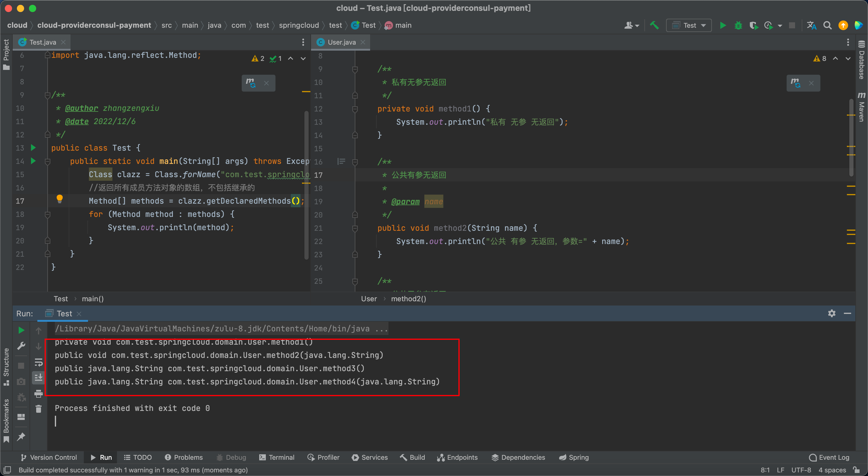This screenshot has height=476, width=868.
Task: Go to next highlighted error in Test.java
Action: click(x=303, y=59)
